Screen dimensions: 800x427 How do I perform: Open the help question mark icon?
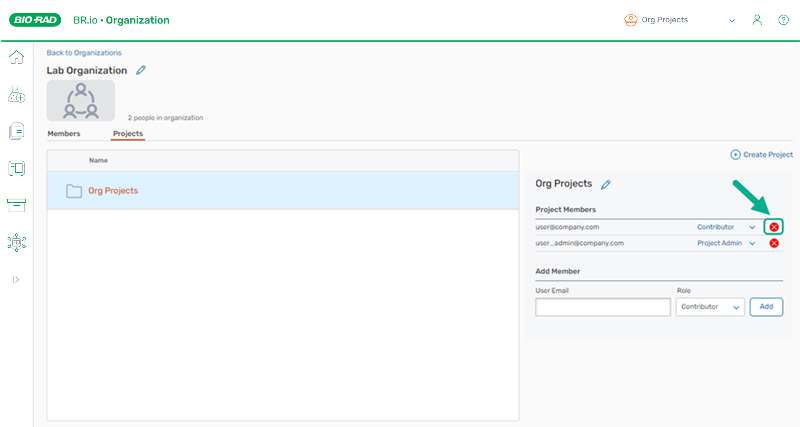coord(783,20)
